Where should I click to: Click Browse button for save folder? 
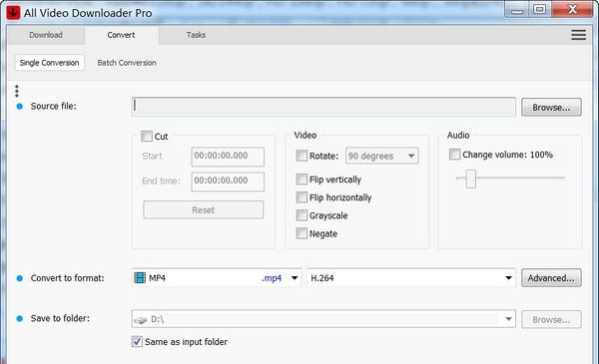(x=551, y=319)
